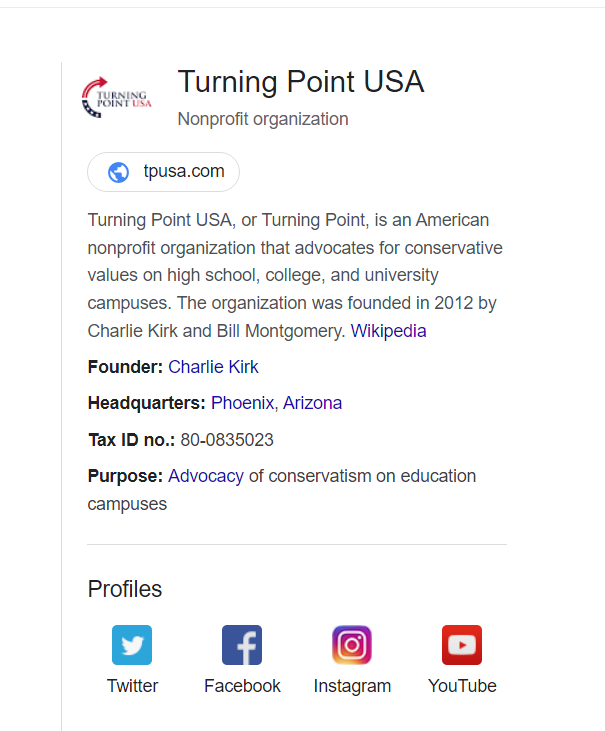Open the Instagram profile icon
Image resolution: width=605 pixels, height=731 pixels.
click(x=352, y=645)
